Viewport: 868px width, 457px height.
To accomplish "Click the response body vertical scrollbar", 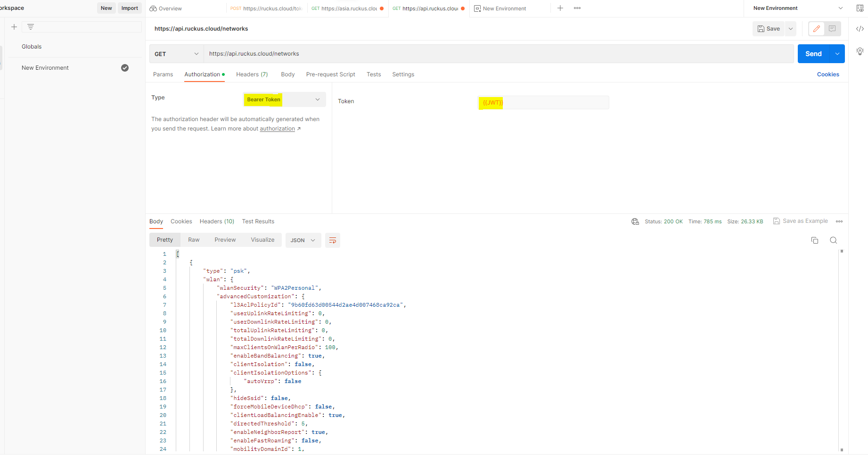I will (x=842, y=351).
